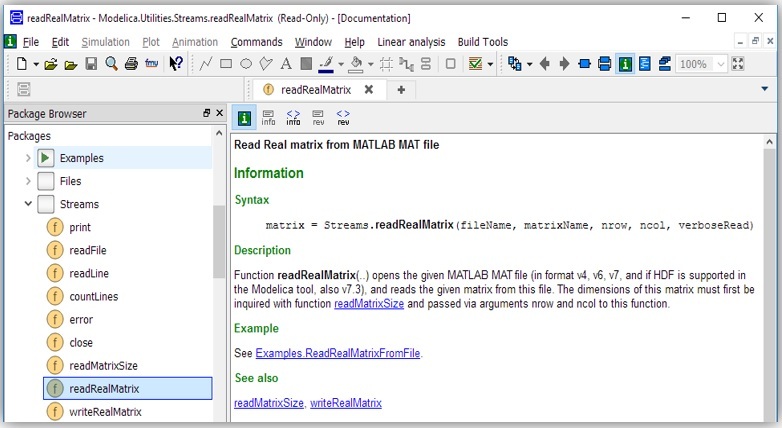Click gray rev editor icon
782x428 pixels.
[x=318, y=118]
